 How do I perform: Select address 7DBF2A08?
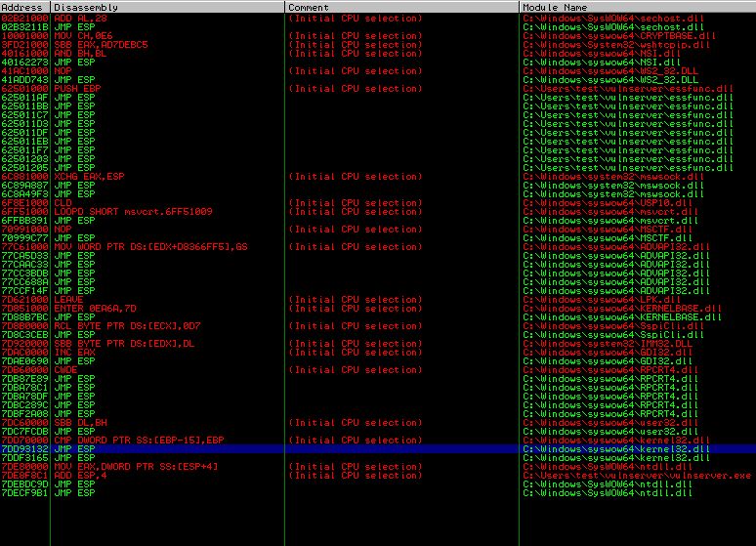tap(24, 414)
